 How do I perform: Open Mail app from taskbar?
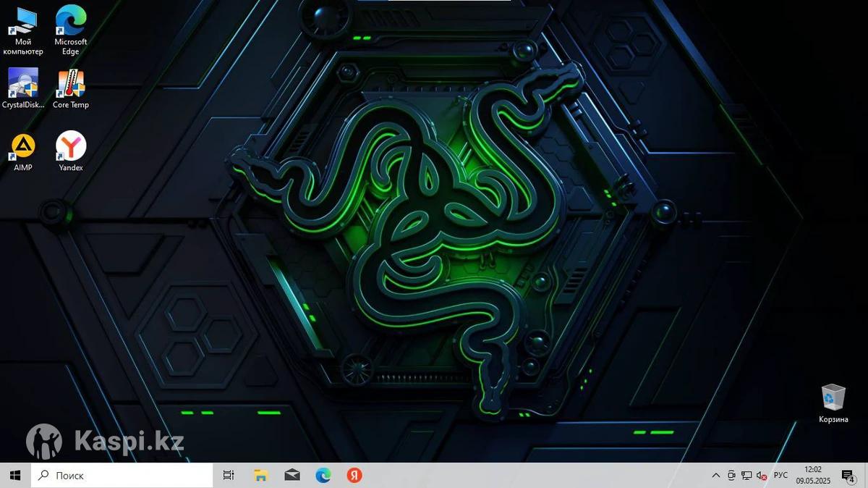(292, 475)
